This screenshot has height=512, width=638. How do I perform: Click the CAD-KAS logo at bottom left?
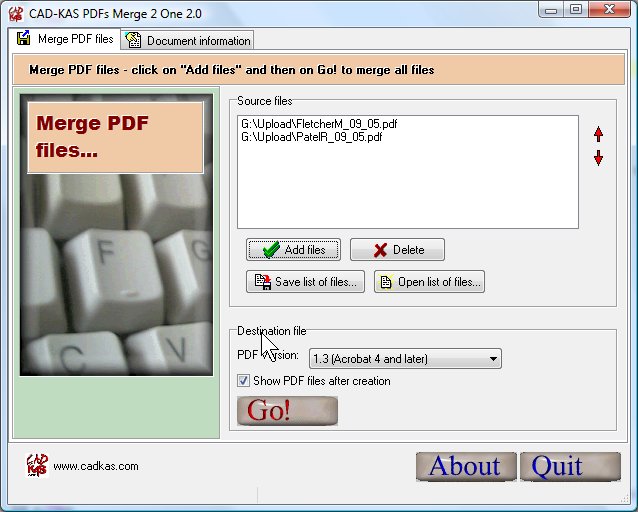pos(36,465)
